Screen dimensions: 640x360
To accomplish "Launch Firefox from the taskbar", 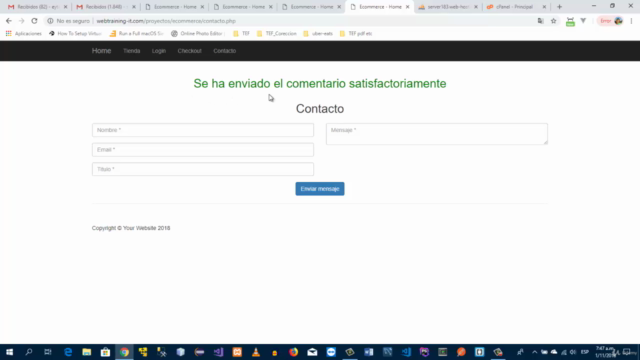I will coord(293,352).
